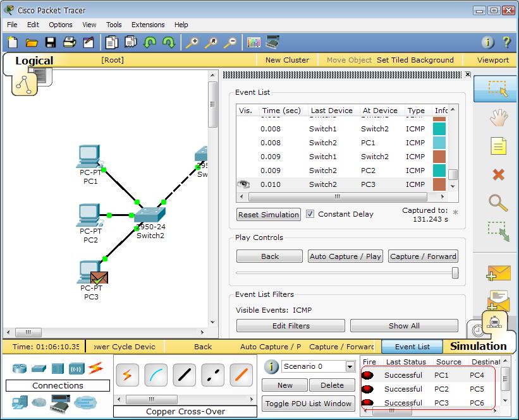The width and height of the screenshot is (519, 420).
Task: Click the Zoom Reset magnifier icon
Action: click(x=211, y=43)
